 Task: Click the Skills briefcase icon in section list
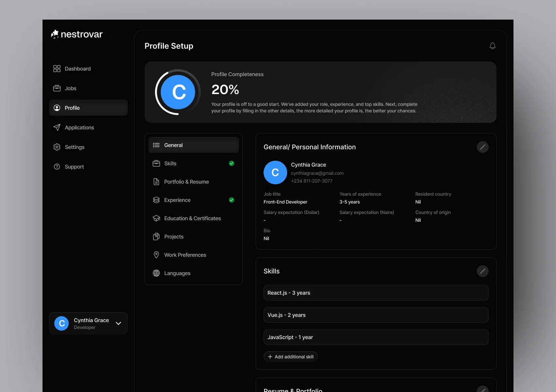pos(156,163)
